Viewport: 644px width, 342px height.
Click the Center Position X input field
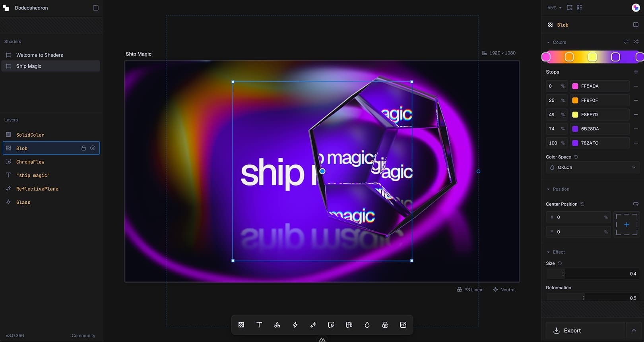(x=578, y=217)
